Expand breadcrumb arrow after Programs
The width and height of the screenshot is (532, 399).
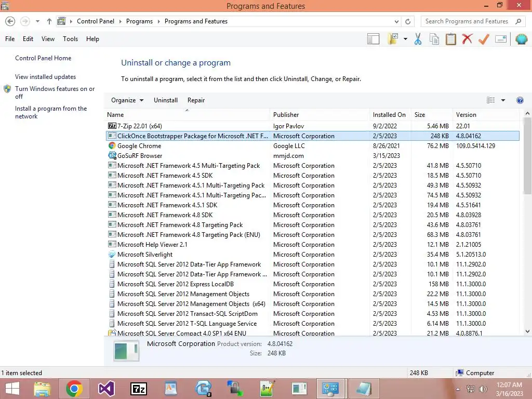(x=158, y=21)
